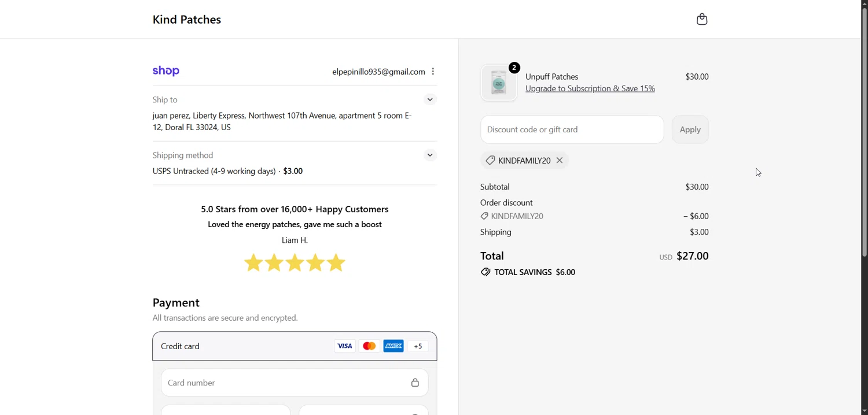Focus the Card number field

295,383
